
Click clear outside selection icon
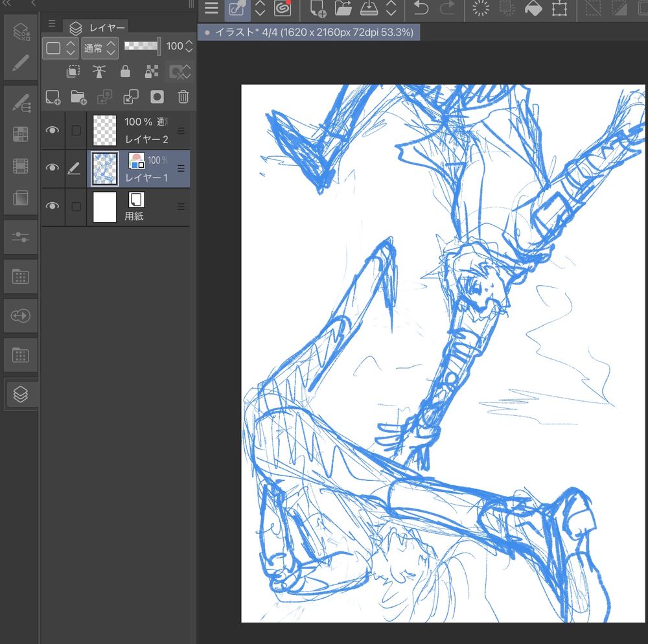[x=507, y=8]
